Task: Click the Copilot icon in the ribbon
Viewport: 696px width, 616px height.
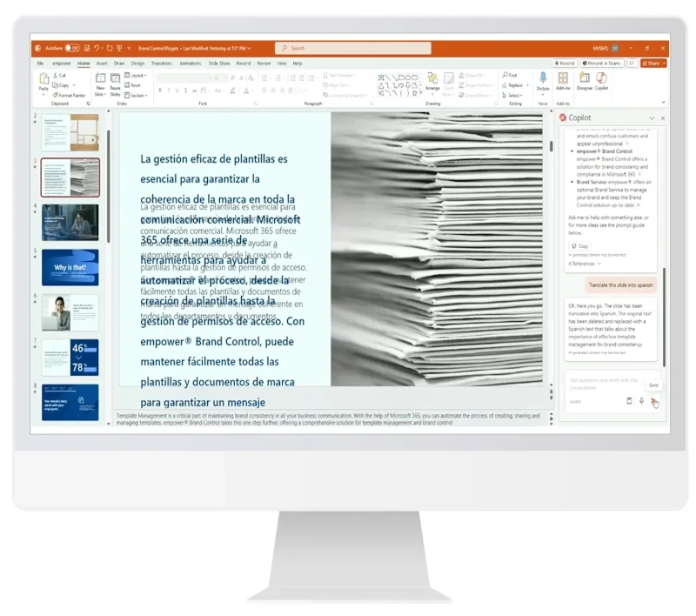Action: (x=601, y=81)
